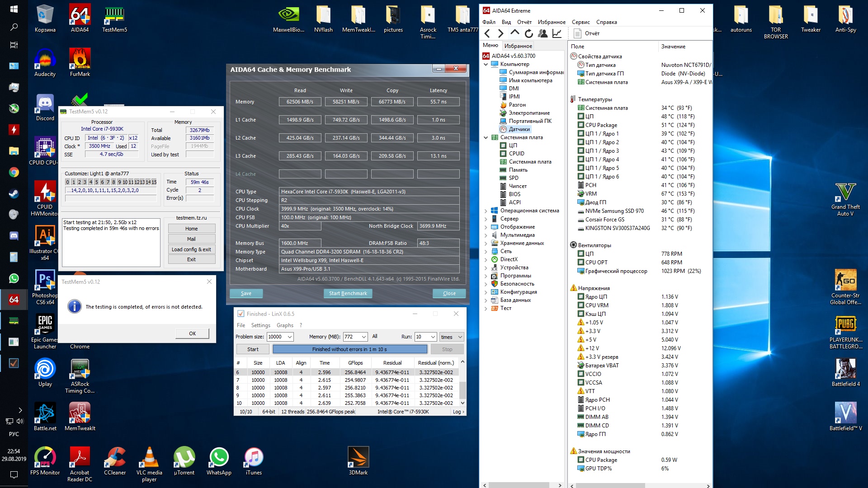868x488 pixels.
Task: Open the Problem size dropdown in LinX
Action: tap(289, 337)
